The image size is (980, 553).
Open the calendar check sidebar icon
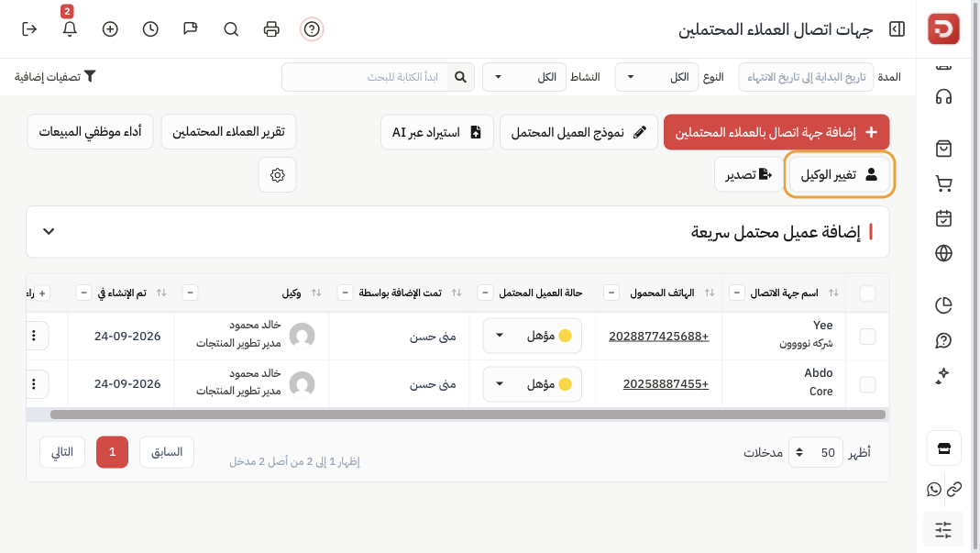(943, 218)
